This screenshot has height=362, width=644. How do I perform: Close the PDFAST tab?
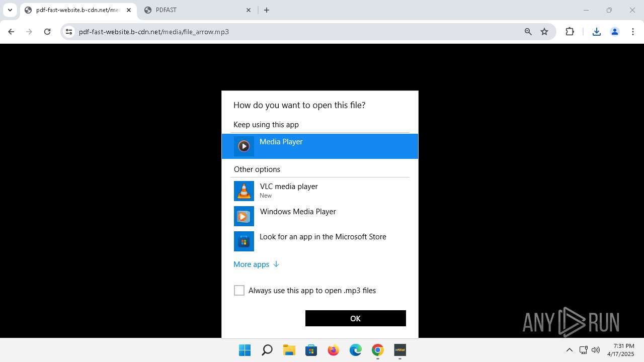click(249, 10)
